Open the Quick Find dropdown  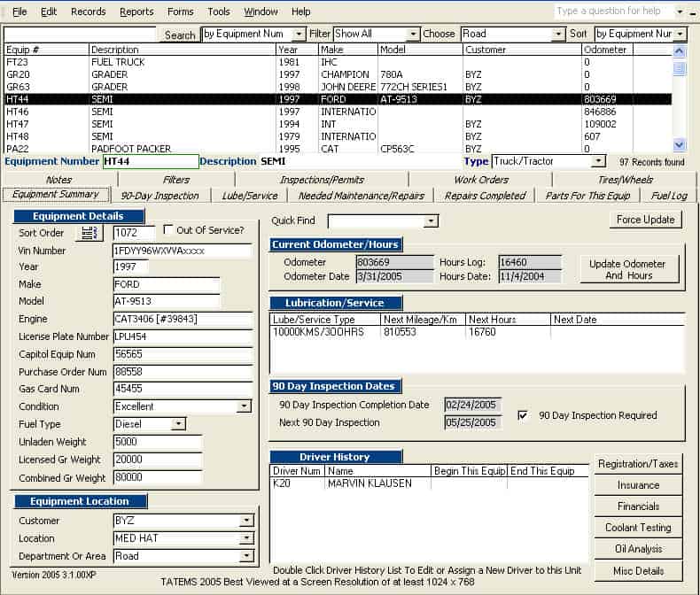coord(431,220)
